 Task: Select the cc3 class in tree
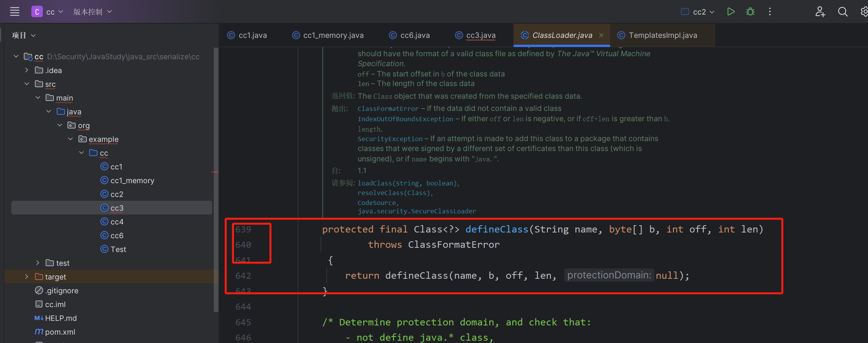coord(112,208)
